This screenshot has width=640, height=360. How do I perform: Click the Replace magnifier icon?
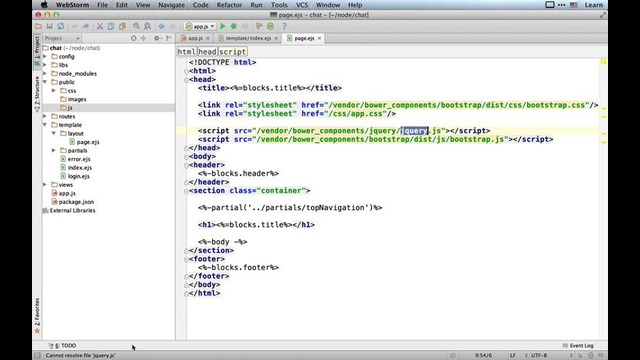point(147,26)
